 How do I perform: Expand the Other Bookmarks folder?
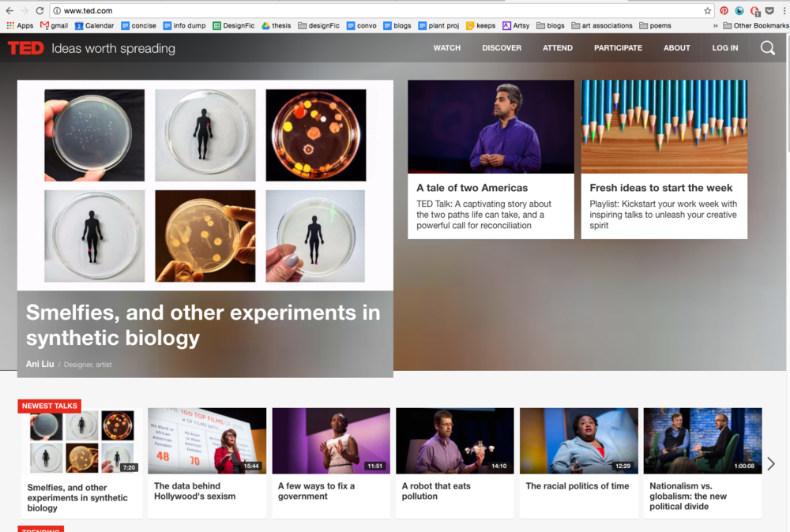click(756, 26)
